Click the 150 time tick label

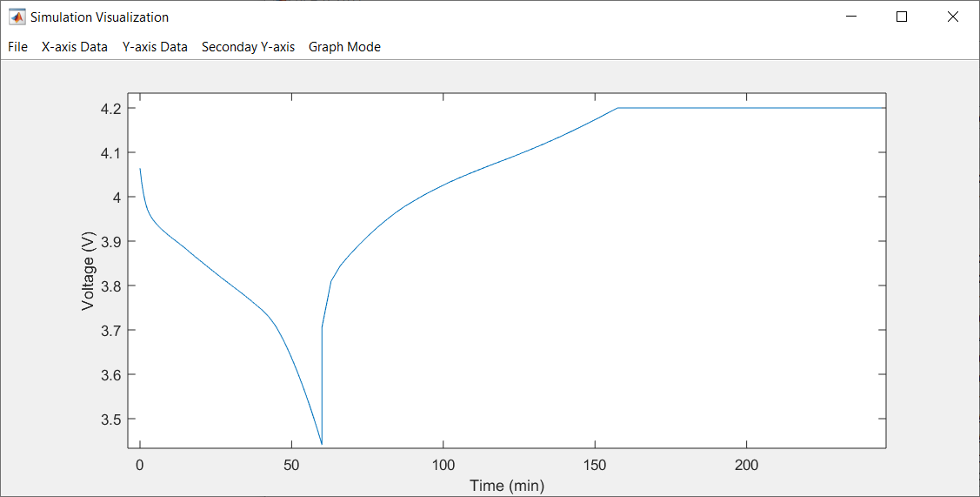coord(595,465)
